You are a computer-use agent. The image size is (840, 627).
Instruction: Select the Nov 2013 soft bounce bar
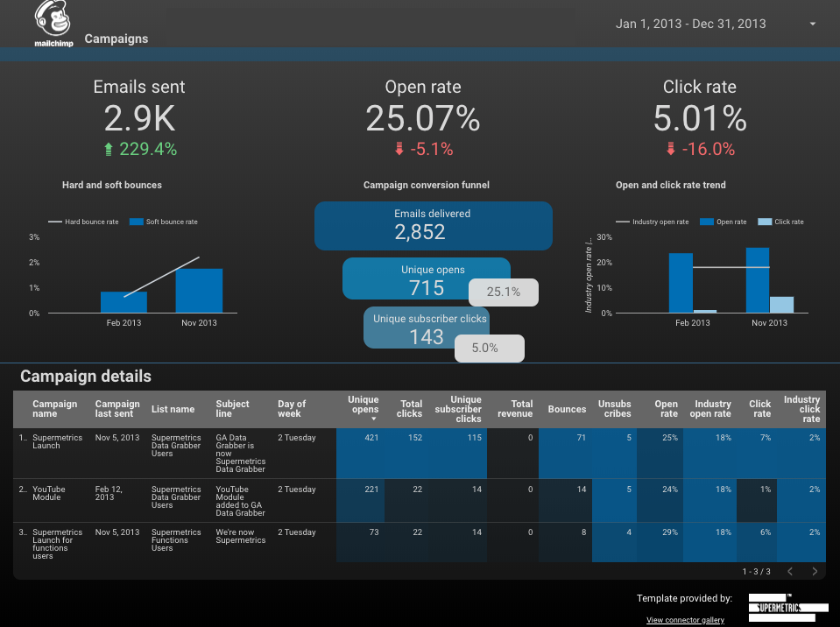pyautogui.click(x=200, y=291)
